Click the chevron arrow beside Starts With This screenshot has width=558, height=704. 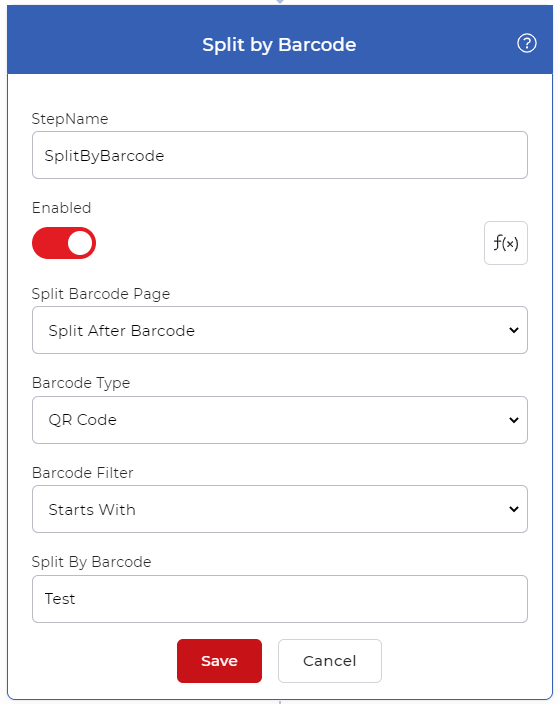coord(514,509)
